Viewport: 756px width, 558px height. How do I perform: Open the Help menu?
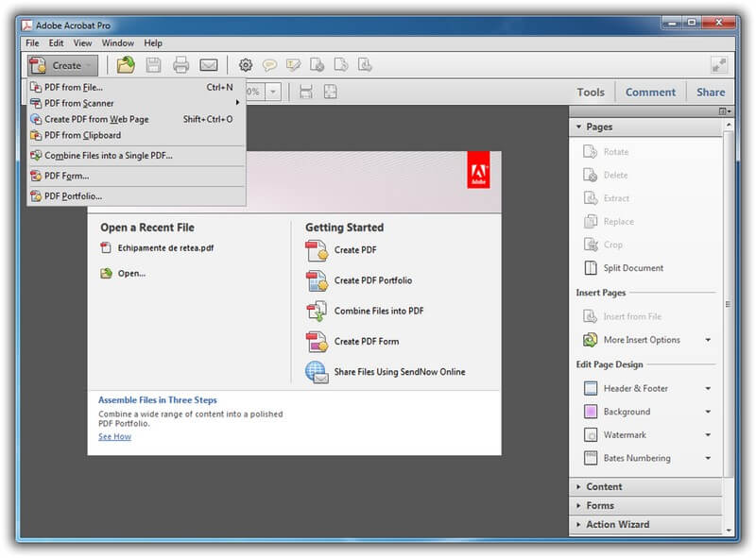click(153, 42)
